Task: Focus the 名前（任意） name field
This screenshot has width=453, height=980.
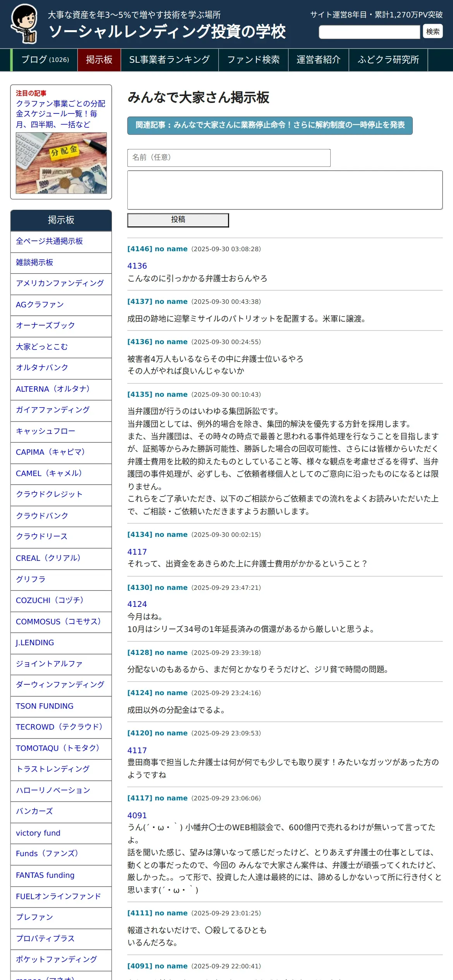Action: tap(229, 158)
